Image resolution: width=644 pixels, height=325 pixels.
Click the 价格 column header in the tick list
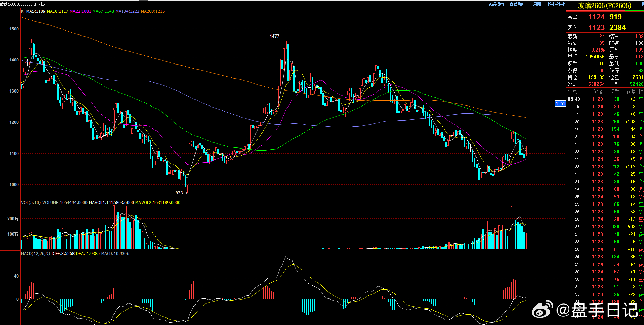[x=598, y=91]
